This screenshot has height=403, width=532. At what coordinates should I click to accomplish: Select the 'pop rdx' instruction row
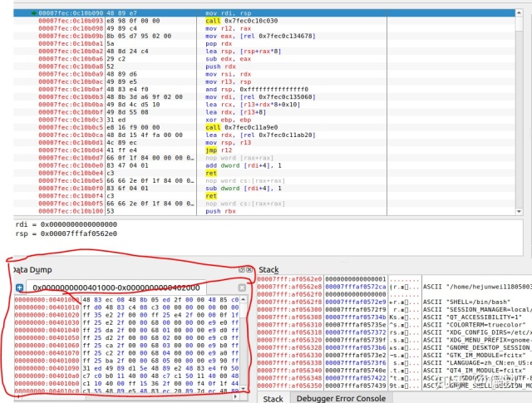[264, 43]
